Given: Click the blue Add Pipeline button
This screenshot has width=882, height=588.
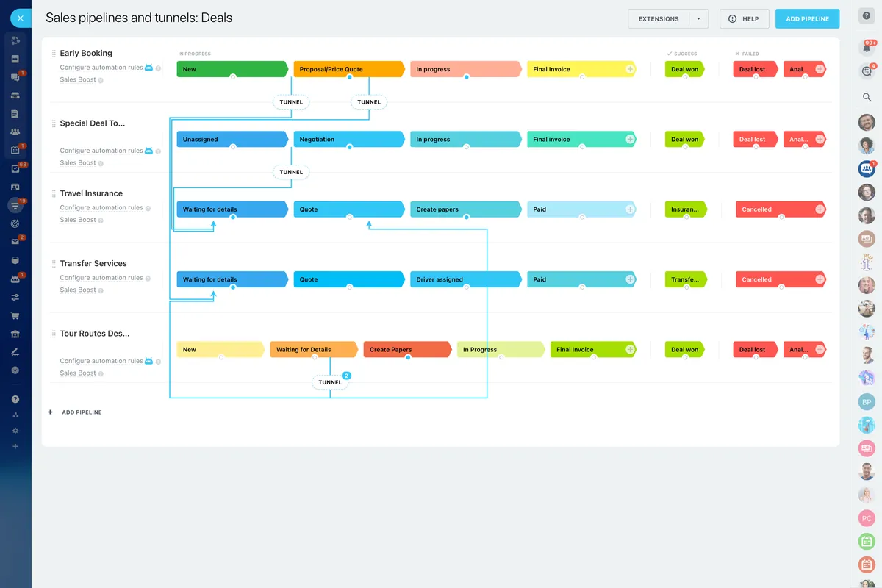Looking at the screenshot, I should [807, 19].
